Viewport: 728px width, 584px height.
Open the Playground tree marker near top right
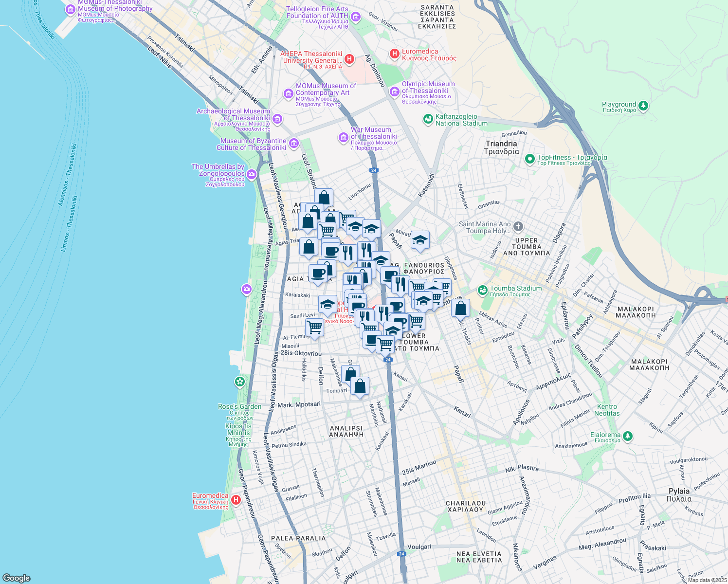pos(643,105)
